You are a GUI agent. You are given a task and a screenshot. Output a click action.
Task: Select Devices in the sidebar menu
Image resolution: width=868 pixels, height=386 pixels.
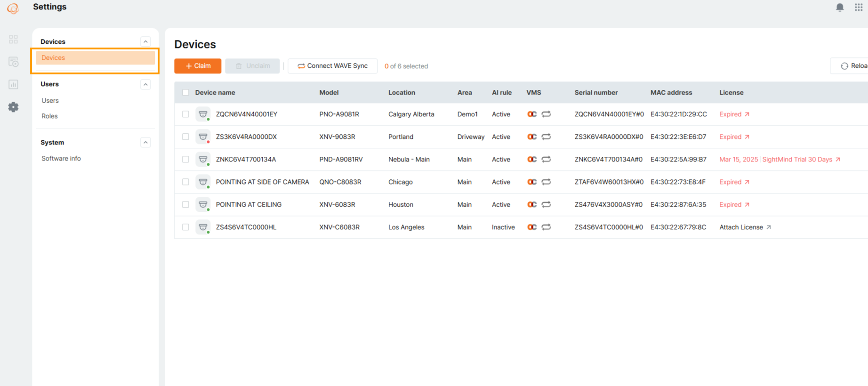click(x=95, y=58)
